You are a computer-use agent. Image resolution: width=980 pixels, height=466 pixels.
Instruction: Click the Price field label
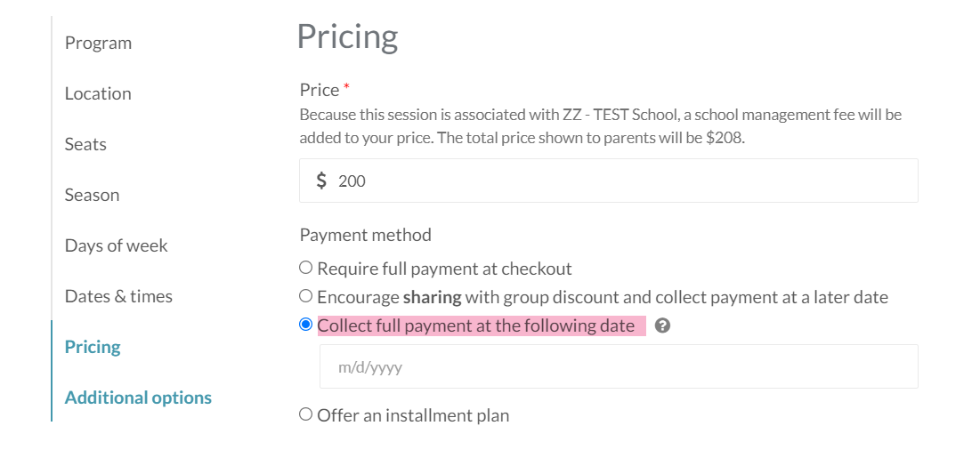320,90
